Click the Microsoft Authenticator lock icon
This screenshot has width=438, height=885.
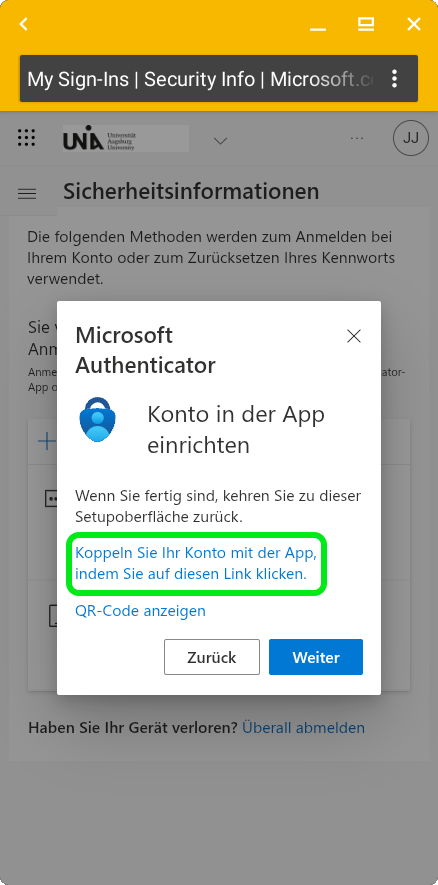tap(98, 419)
